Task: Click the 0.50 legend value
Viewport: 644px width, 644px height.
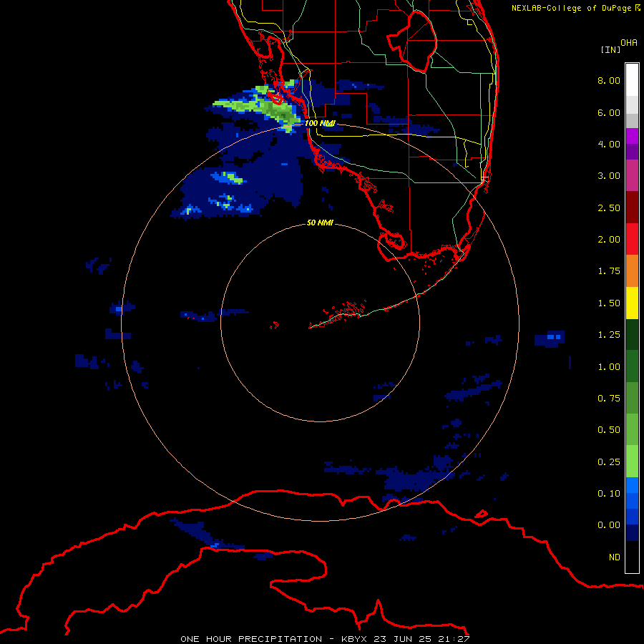Action: (x=609, y=430)
